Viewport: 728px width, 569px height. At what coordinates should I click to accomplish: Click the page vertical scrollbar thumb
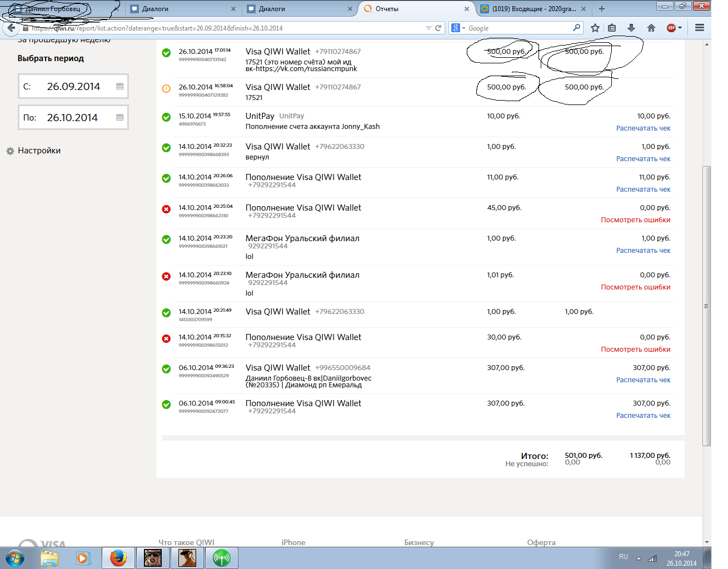706,306
